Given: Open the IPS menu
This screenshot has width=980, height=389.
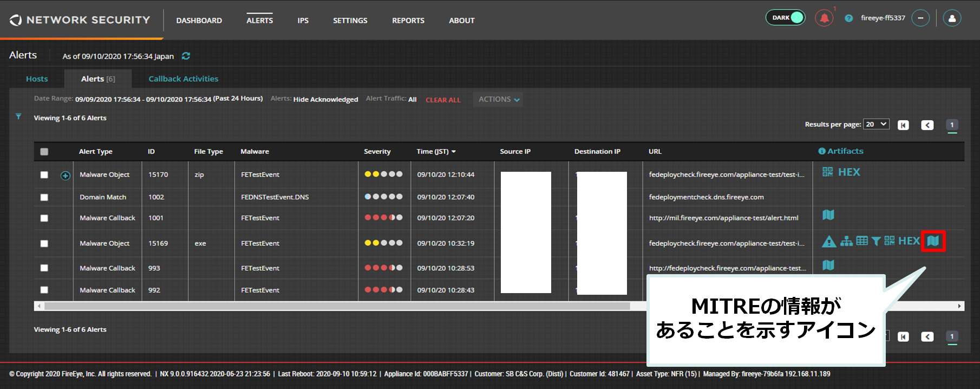Looking at the screenshot, I should (303, 21).
